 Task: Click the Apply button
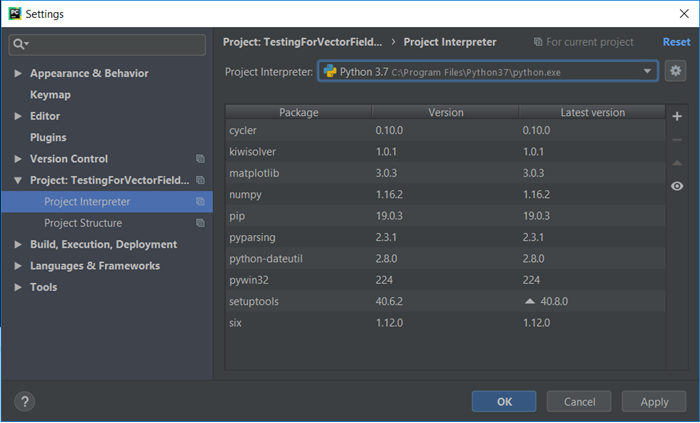[654, 402]
